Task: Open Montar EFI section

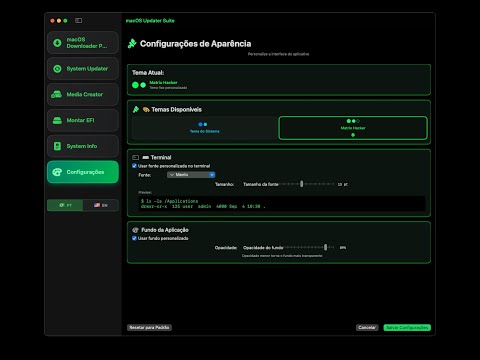Action: tap(83, 120)
